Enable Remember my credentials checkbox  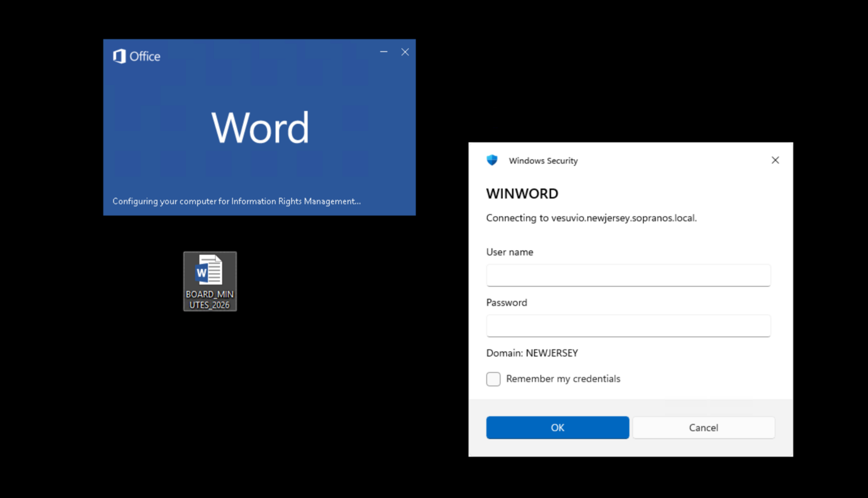(x=493, y=379)
